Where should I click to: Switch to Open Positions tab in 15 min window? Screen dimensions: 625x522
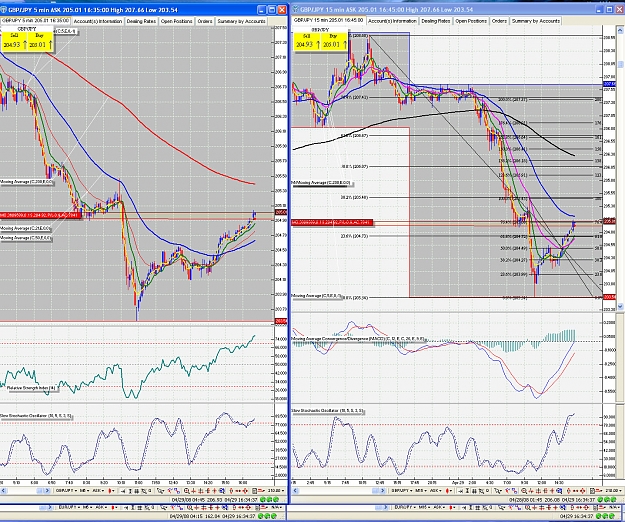(x=471, y=21)
